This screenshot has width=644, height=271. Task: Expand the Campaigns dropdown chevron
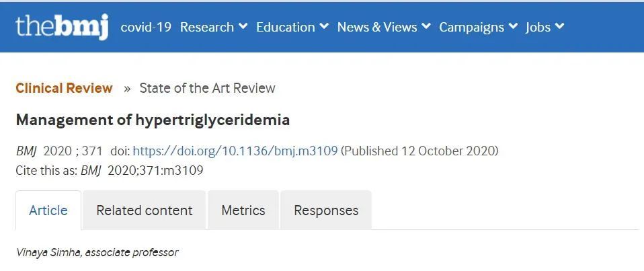tap(513, 27)
